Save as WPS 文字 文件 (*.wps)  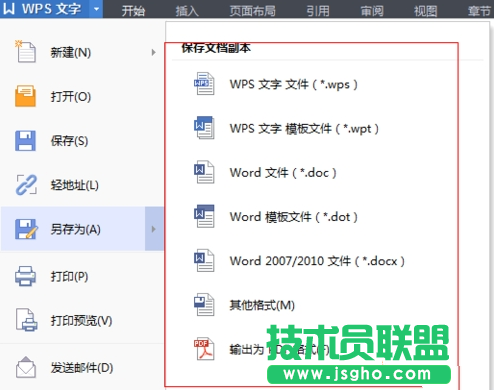click(x=293, y=84)
